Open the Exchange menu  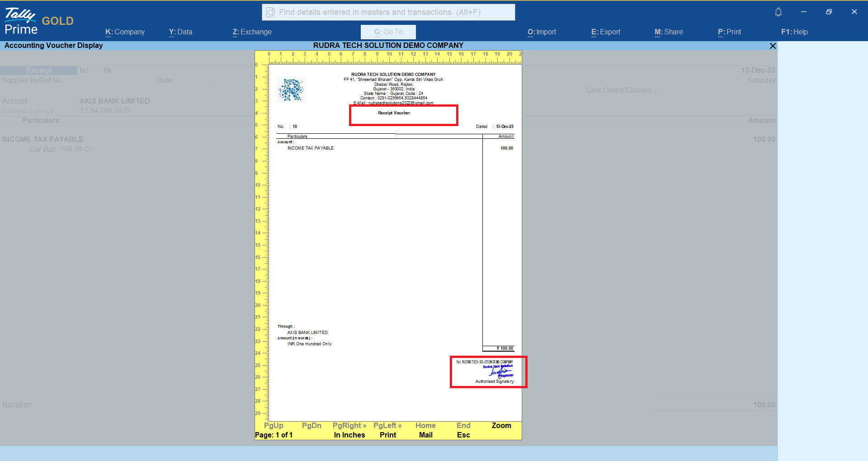coord(252,32)
